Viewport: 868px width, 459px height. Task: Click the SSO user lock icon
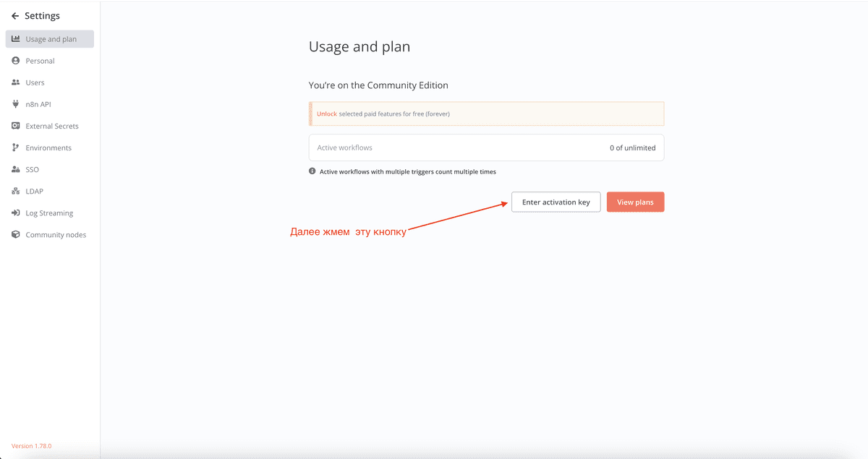(x=16, y=169)
